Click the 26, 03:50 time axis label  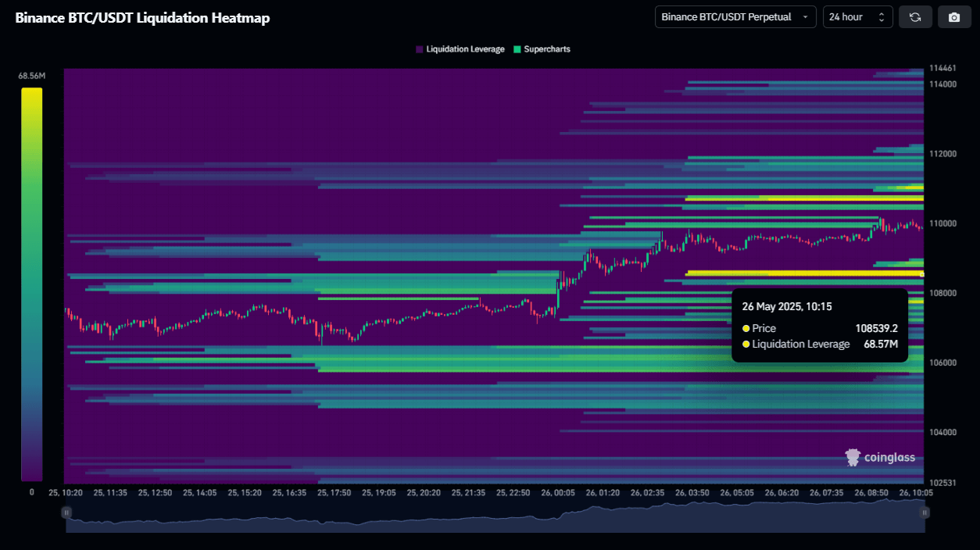tap(692, 493)
